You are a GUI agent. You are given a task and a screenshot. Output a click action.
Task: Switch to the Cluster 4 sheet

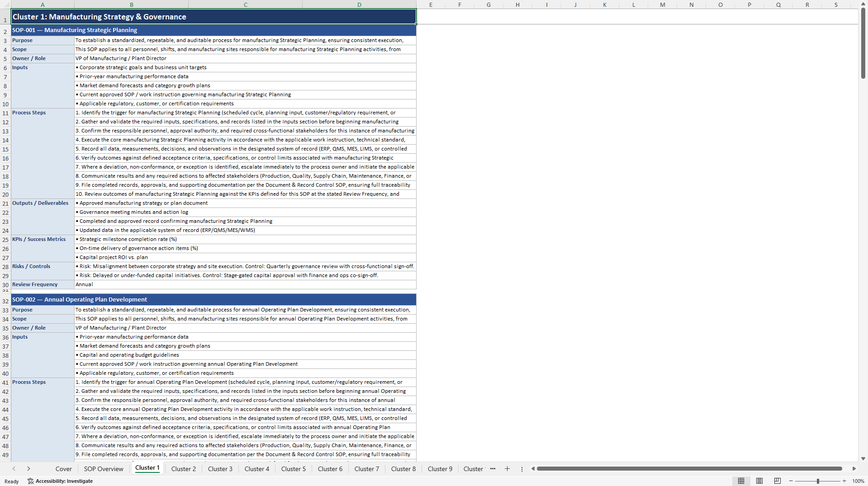(x=257, y=469)
